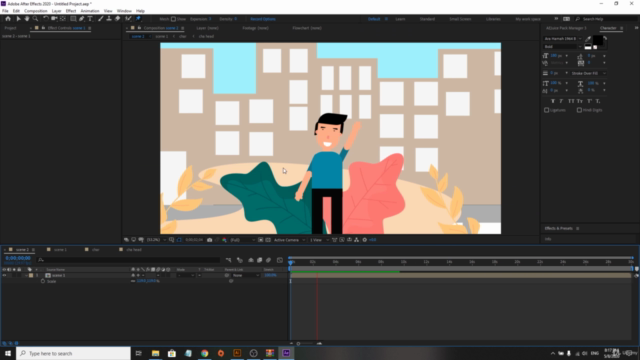The image size is (640, 360).
Task: Open the File menu
Action: pyautogui.click(x=5, y=11)
